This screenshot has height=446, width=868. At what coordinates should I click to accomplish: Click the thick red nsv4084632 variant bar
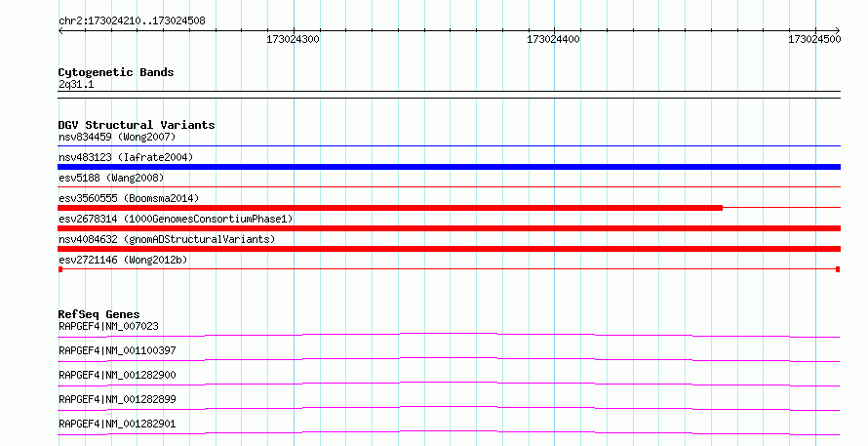click(449, 249)
